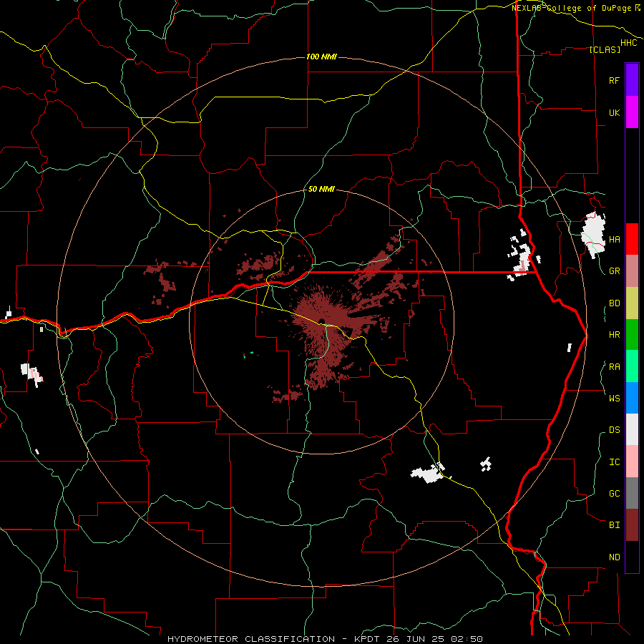Viewport: 644px width, 644px height.
Task: Click the HA red legend swatch
Action: 632,239
